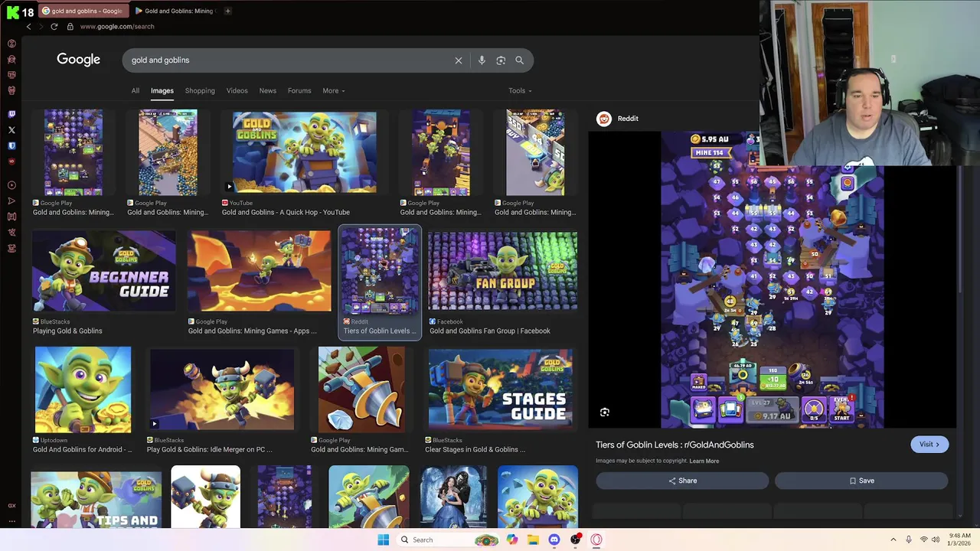
Task: Click the OBS icon in the taskbar
Action: tap(575, 540)
